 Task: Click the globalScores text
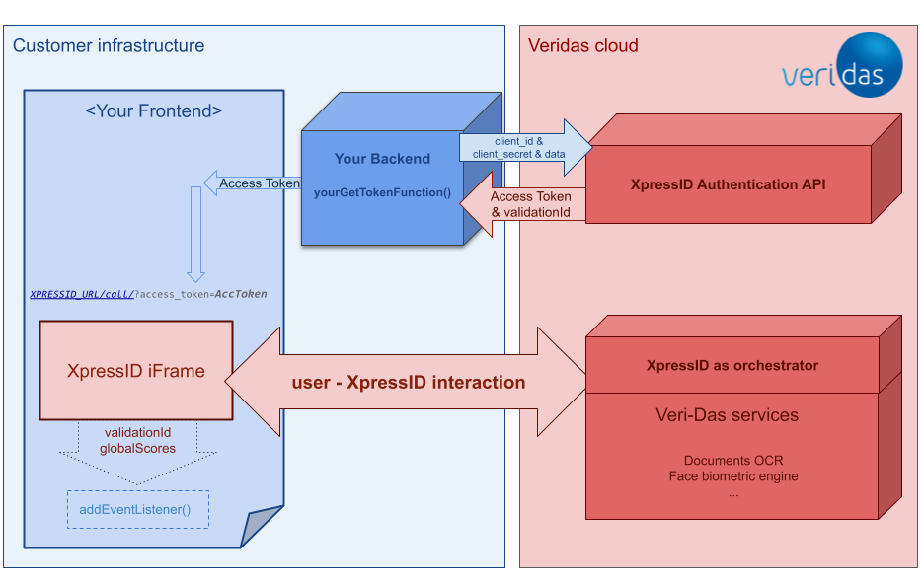click(137, 449)
